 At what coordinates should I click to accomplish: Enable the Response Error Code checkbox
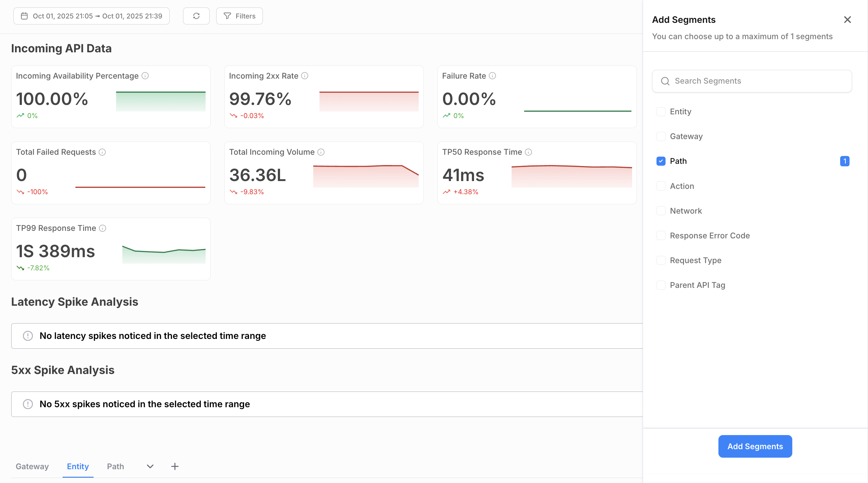661,236
